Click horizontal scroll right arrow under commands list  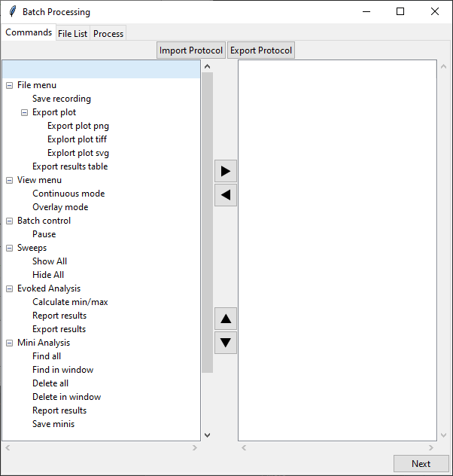[195, 448]
